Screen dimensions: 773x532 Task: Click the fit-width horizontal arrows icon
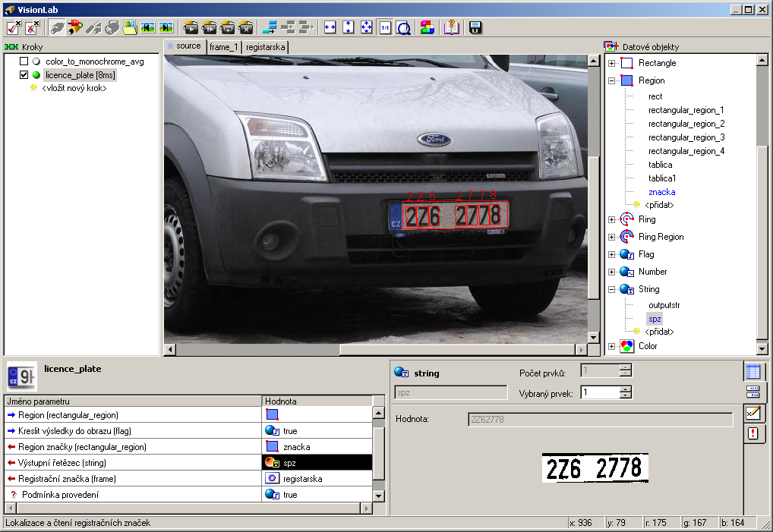click(330, 28)
